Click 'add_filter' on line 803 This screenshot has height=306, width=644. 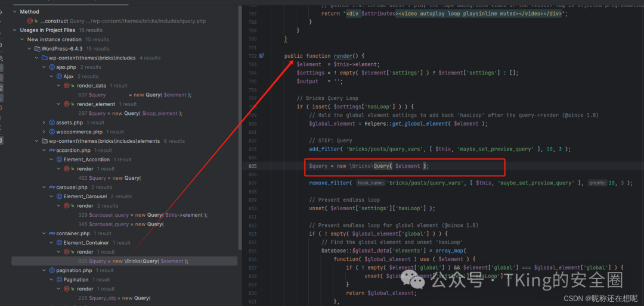point(324,149)
